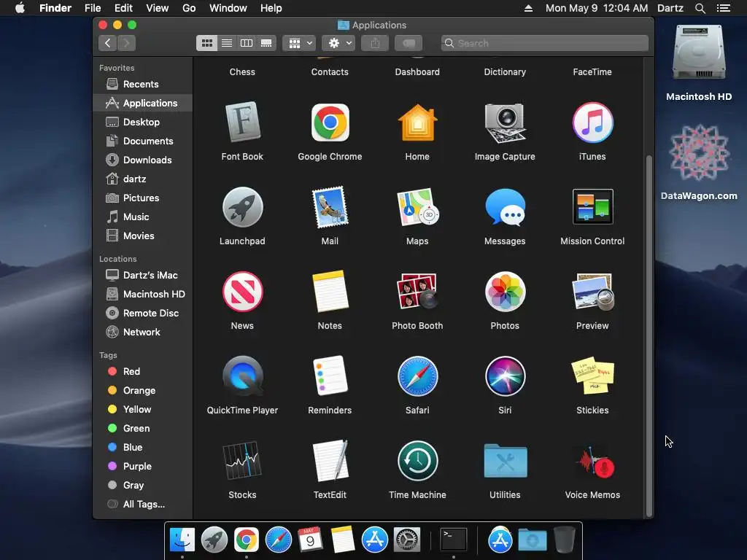Select the Notes app in Finder window
Screen dimensions: 747x560
tap(330, 292)
